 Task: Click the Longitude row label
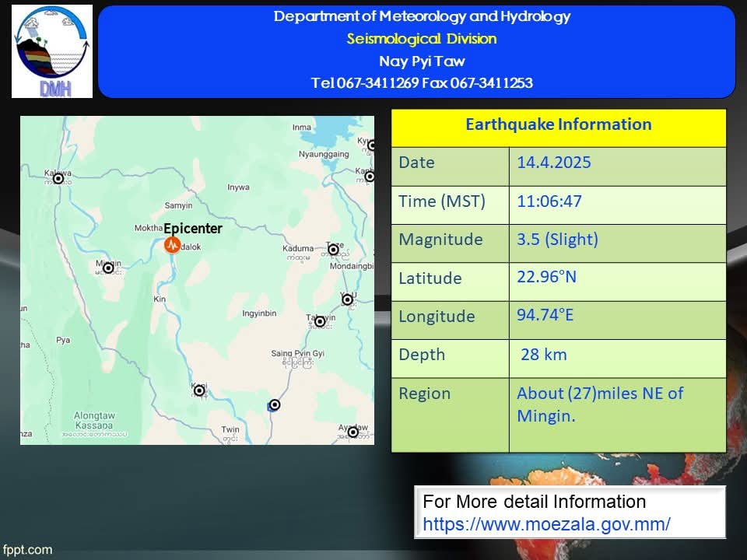(437, 317)
